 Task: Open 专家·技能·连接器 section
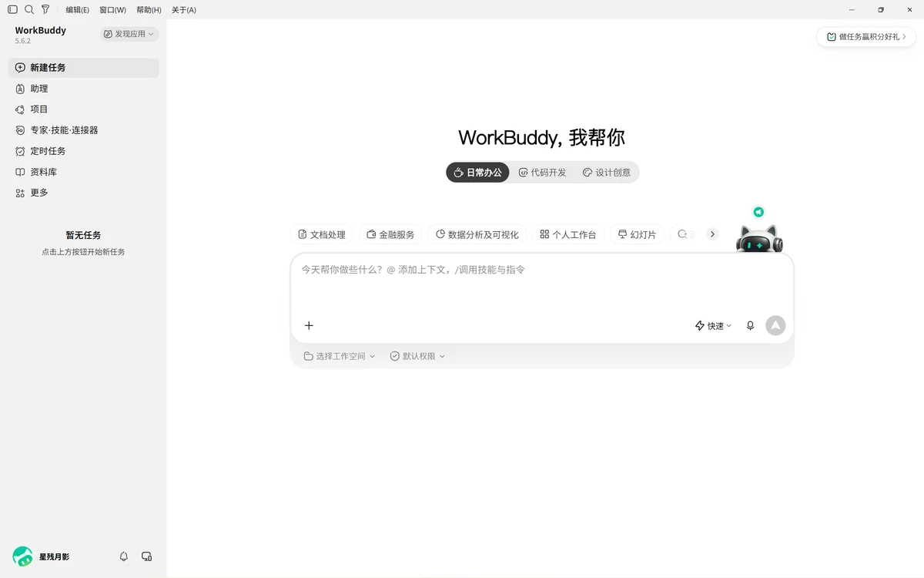pyautogui.click(x=83, y=130)
